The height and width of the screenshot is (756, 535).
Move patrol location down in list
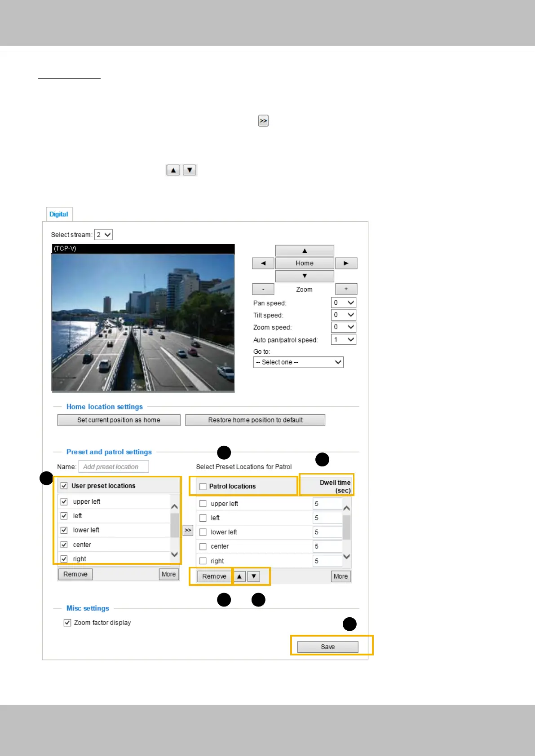[254, 576]
